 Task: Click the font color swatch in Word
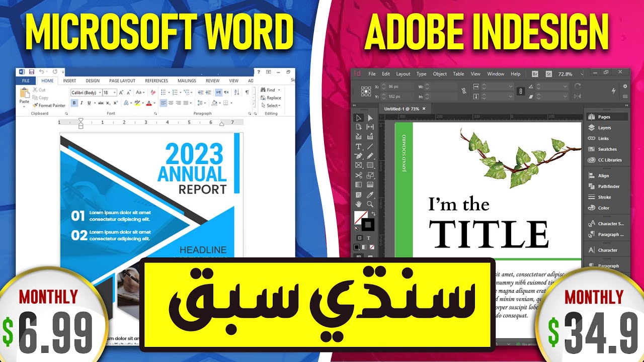[149, 103]
